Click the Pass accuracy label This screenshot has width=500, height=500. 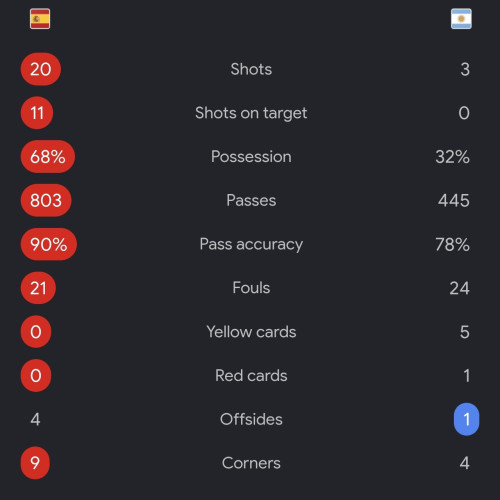(x=251, y=244)
